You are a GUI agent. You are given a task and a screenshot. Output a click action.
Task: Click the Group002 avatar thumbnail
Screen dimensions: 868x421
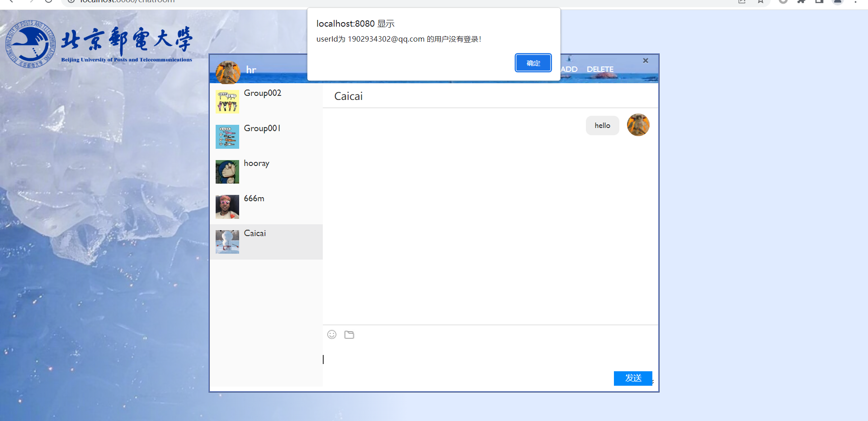pos(227,102)
